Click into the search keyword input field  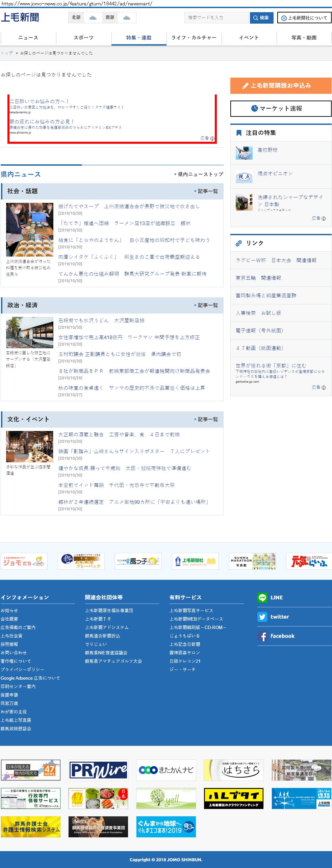(216, 18)
